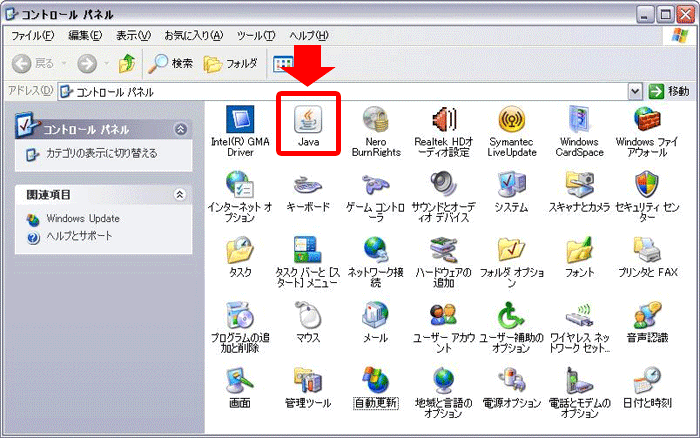Click the address field コントロール パネル

tap(344, 92)
